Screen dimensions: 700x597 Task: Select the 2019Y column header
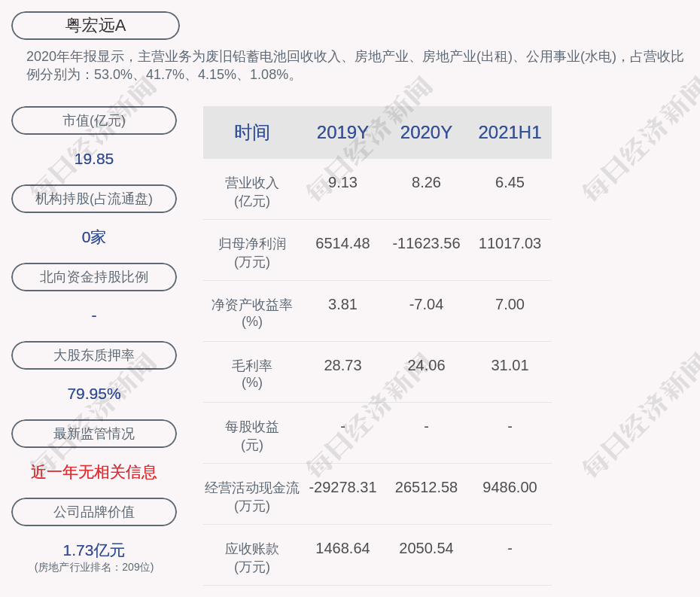tap(342, 132)
